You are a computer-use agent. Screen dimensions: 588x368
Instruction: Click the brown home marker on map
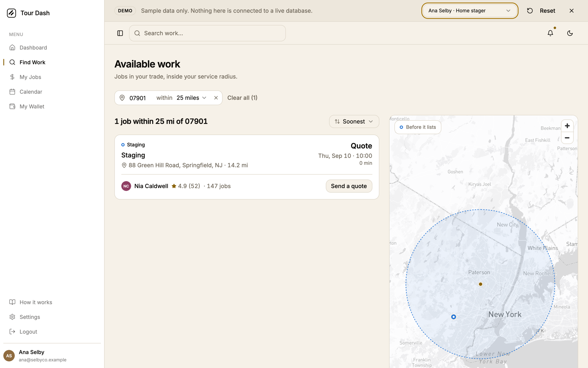click(x=481, y=284)
